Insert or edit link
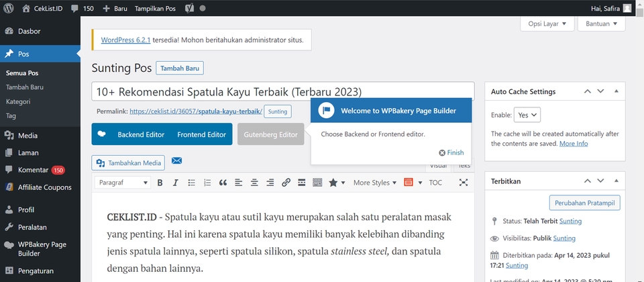Screen dimensions: 644x282 pos(286,183)
